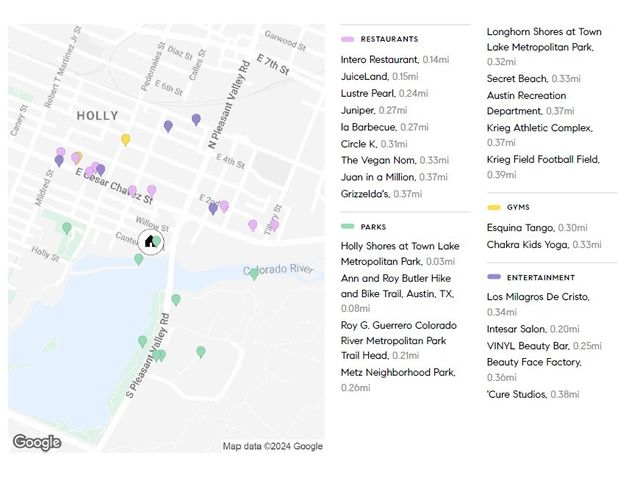Click the purple Entertainment legend swatch
Image resolution: width=640 pixels, height=480 pixels.
click(x=494, y=277)
